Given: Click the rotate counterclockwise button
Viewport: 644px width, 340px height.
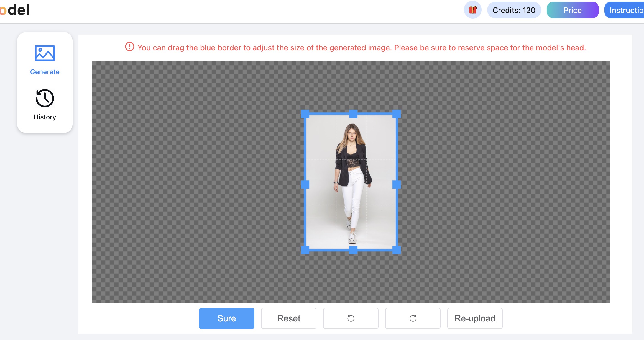Looking at the screenshot, I should pyautogui.click(x=351, y=318).
